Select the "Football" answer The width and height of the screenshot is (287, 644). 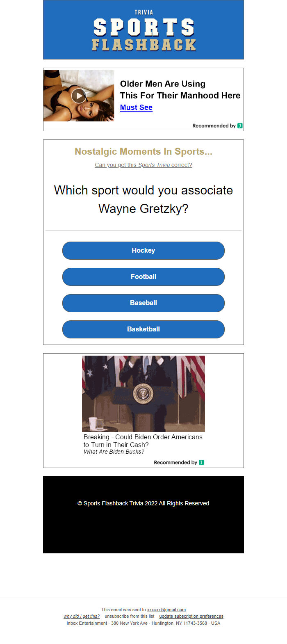pos(143,277)
